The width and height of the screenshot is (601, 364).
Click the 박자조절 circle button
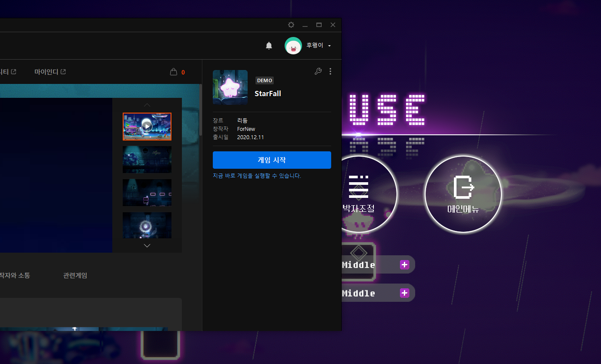pyautogui.click(x=366, y=194)
